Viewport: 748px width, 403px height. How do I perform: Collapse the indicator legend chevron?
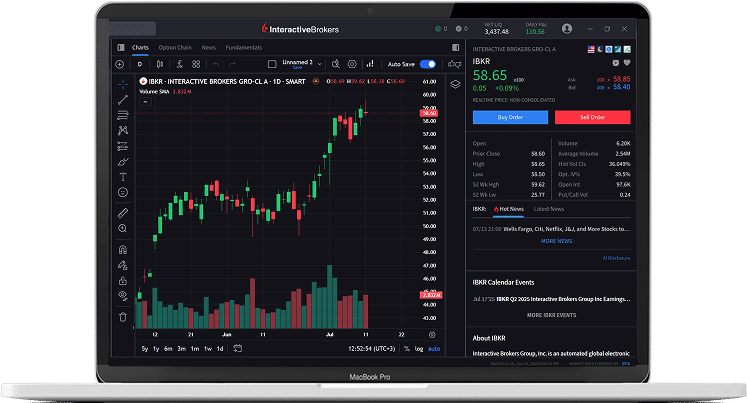click(145, 102)
